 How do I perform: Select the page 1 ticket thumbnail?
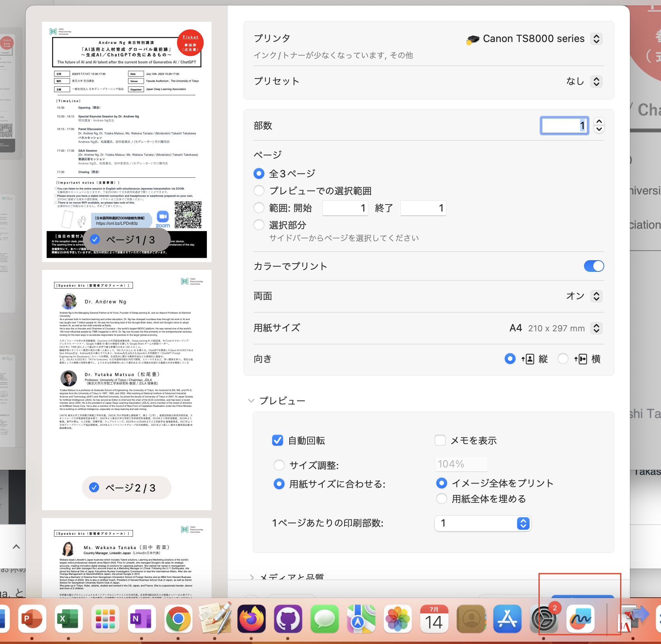click(127, 142)
